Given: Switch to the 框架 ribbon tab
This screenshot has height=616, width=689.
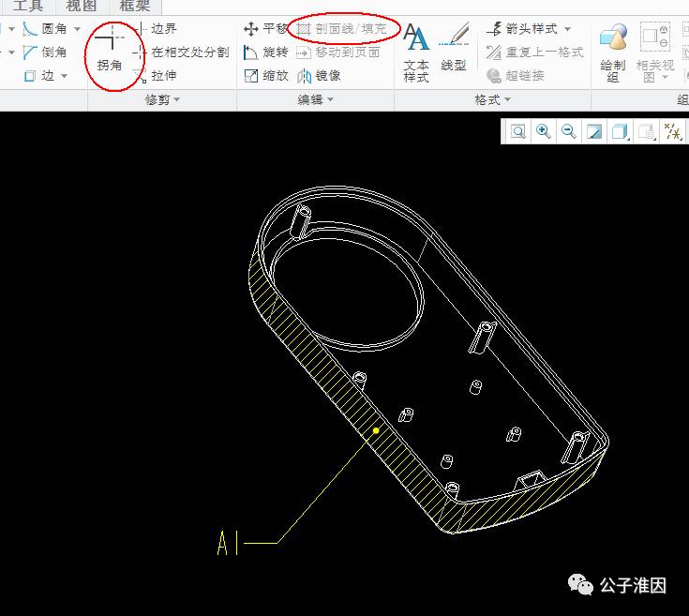Looking at the screenshot, I should click(x=135, y=7).
